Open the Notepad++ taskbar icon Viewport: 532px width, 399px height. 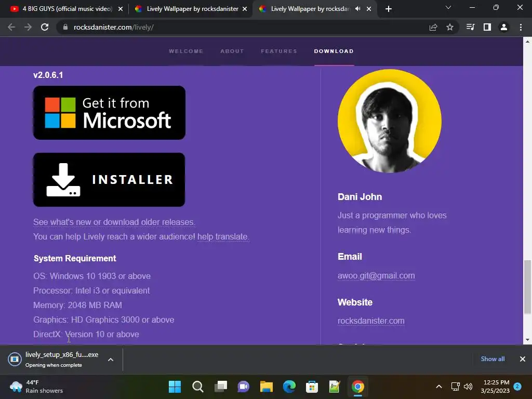(335, 387)
